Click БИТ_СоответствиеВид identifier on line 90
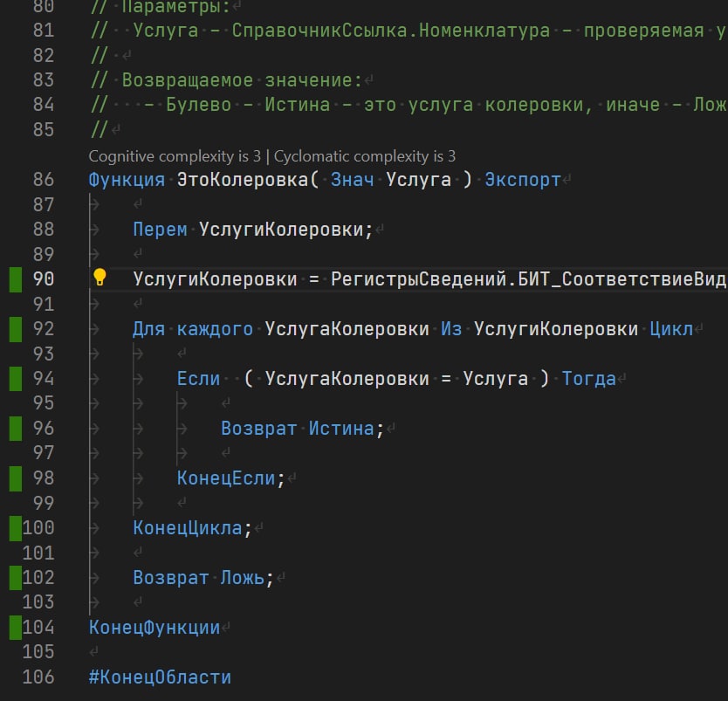The image size is (728, 701). coord(622,279)
